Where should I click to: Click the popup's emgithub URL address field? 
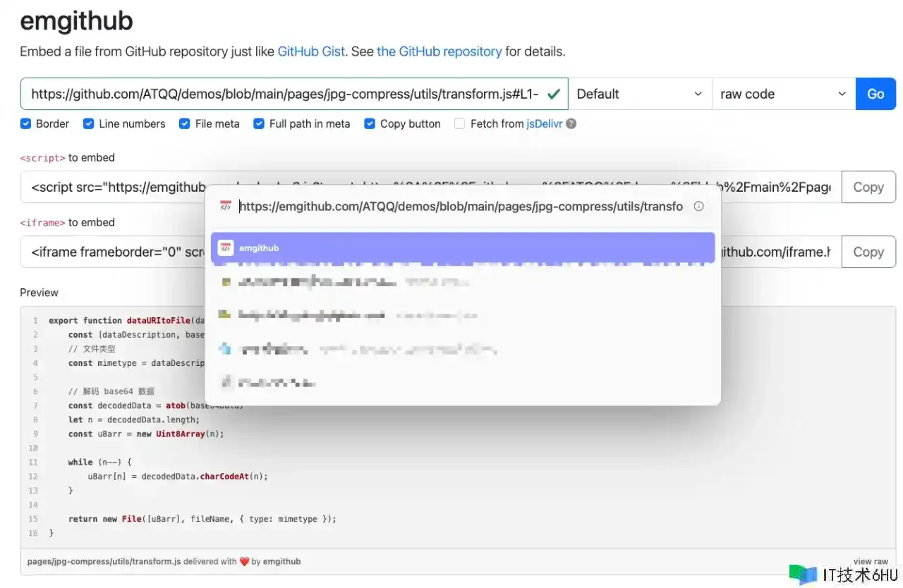click(461, 207)
